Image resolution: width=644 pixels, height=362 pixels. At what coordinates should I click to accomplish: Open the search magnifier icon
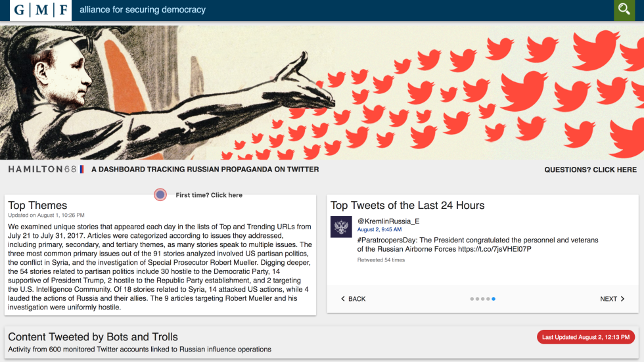tap(624, 10)
